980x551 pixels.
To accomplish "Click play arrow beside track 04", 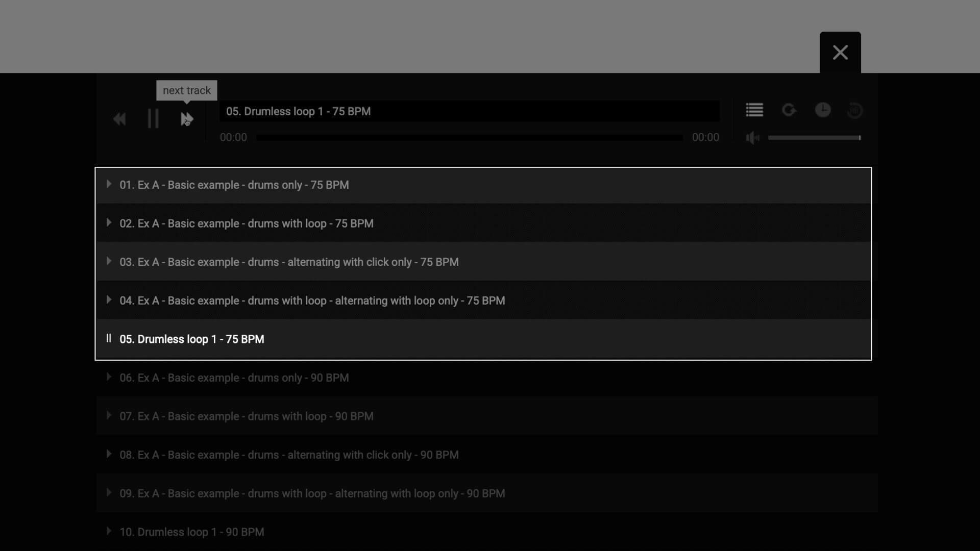I will (109, 300).
